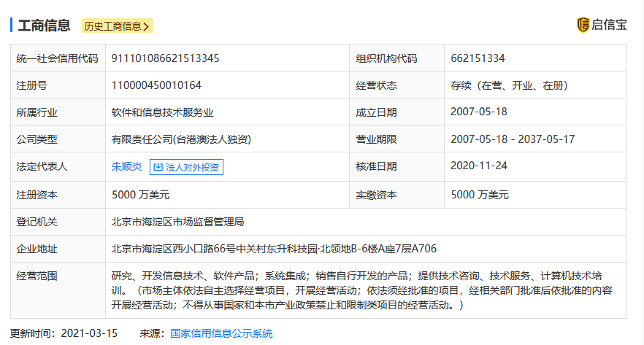
Task: Click company type 有限责任公司(台港澳法人独资)
Action: point(181,139)
